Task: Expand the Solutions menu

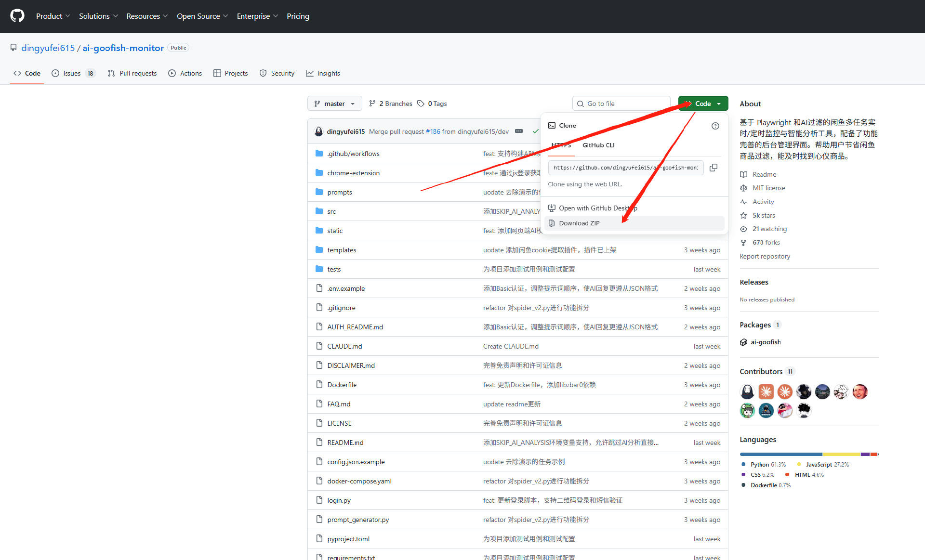Action: tap(98, 16)
